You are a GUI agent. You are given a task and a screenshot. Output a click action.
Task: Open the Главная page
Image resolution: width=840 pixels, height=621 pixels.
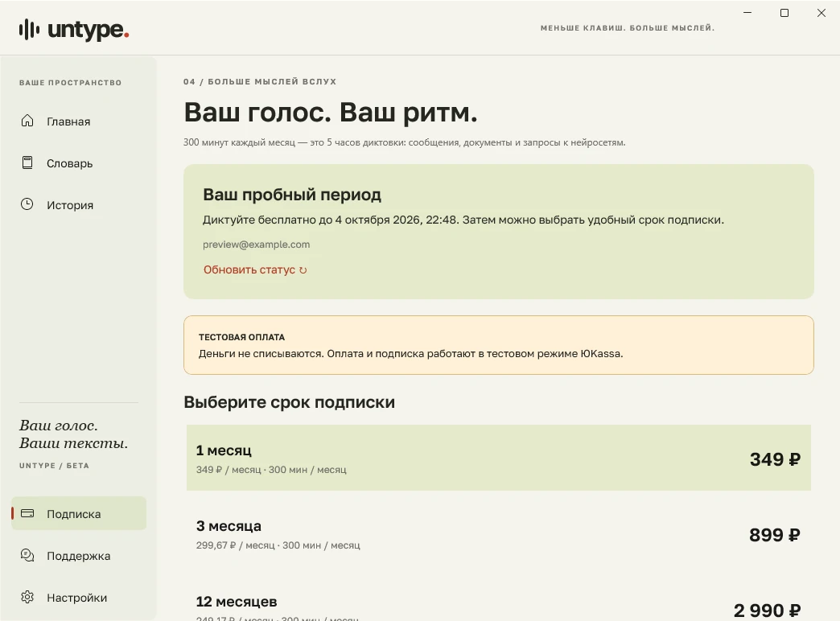(79, 121)
